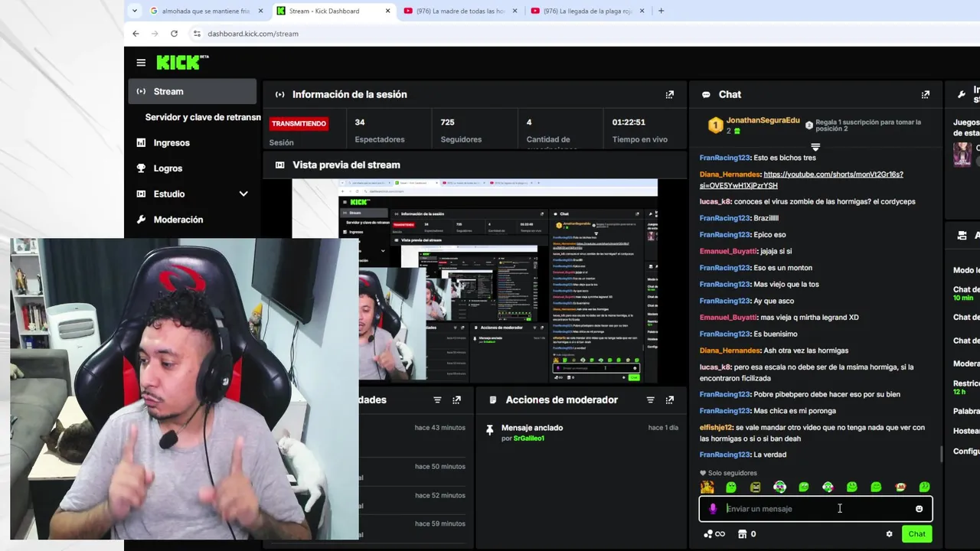Image resolution: width=980 pixels, height=551 pixels.
Task: Open chat settings gear icon
Action: coord(889,534)
